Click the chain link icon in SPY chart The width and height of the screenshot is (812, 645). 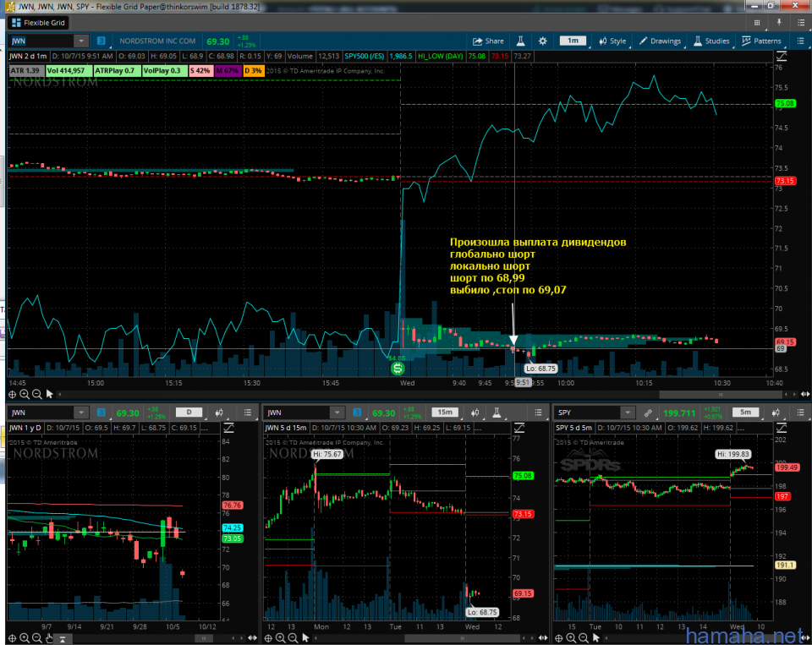pyautogui.click(x=647, y=413)
